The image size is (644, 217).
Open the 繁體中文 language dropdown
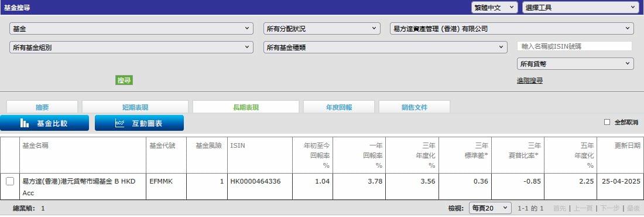point(495,8)
